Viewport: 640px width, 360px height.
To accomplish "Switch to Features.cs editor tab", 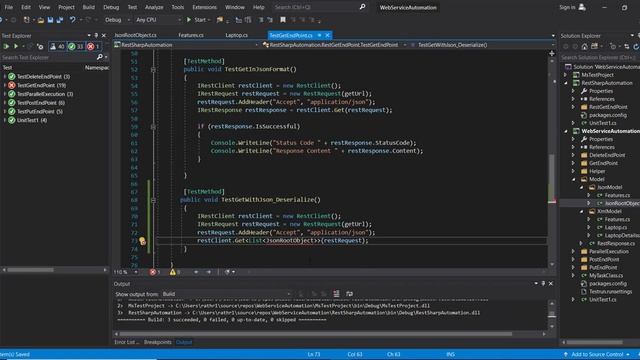I will (191, 36).
